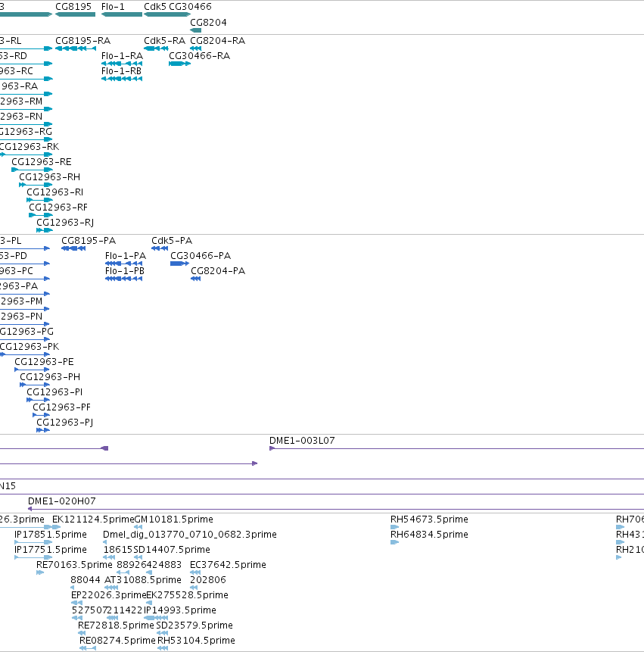Click protein Flo-1-PB

(124, 279)
